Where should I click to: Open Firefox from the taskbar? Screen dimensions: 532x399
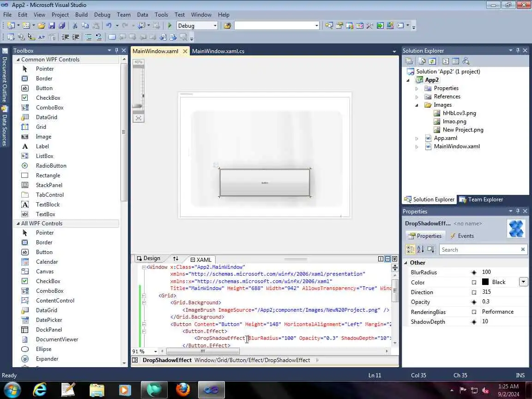point(183,389)
